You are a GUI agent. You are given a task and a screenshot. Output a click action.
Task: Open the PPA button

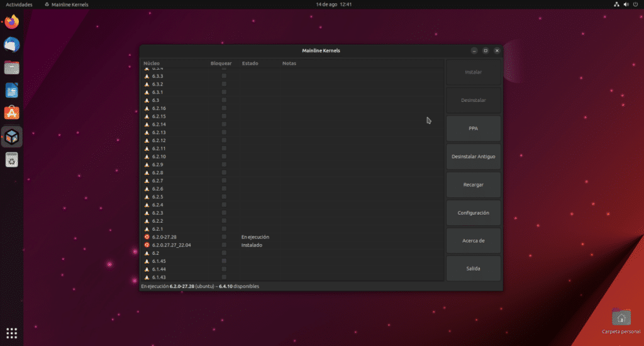pyautogui.click(x=473, y=128)
